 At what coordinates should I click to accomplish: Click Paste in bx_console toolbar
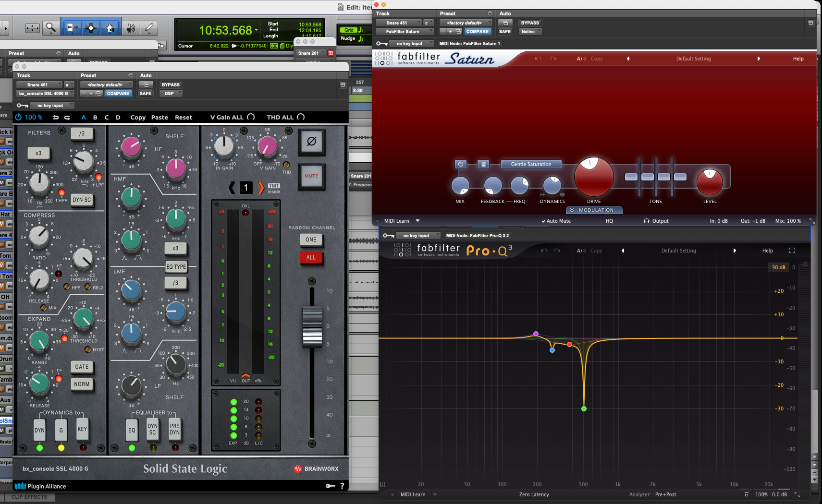[x=159, y=117]
